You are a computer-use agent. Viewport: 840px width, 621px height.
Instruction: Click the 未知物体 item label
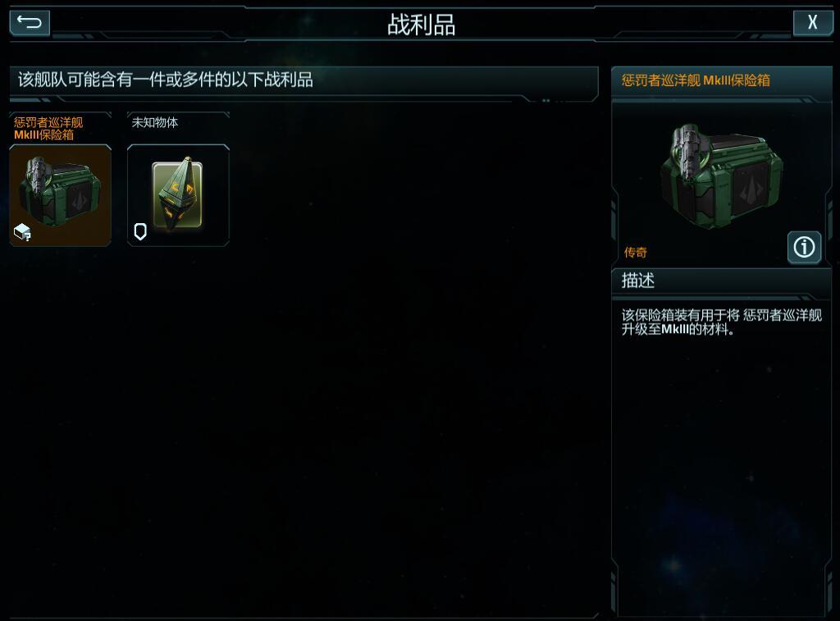[155, 123]
